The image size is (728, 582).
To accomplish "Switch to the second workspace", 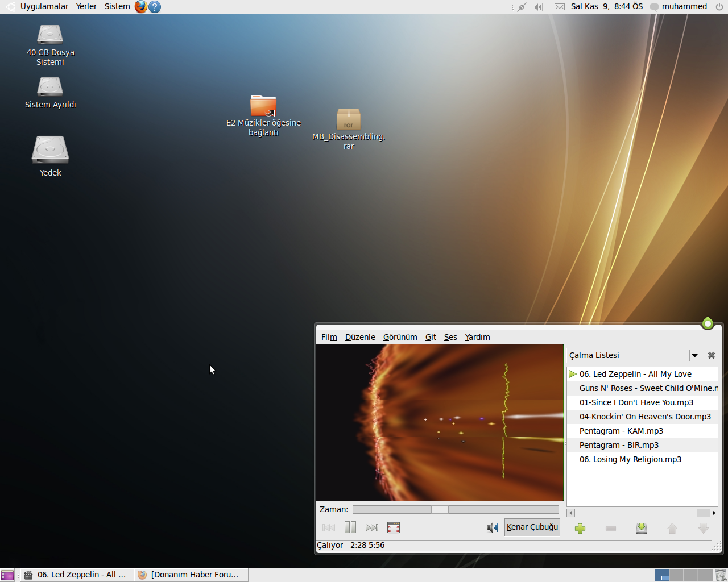I will (x=677, y=575).
